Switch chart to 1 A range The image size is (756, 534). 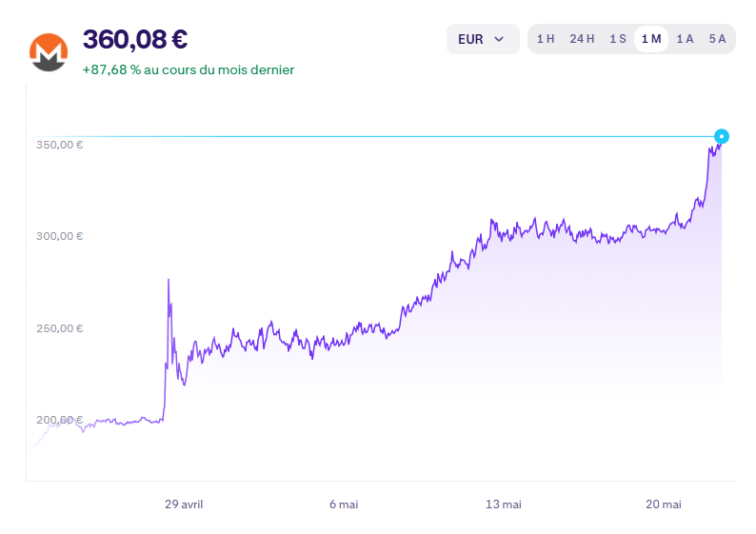coord(685,39)
